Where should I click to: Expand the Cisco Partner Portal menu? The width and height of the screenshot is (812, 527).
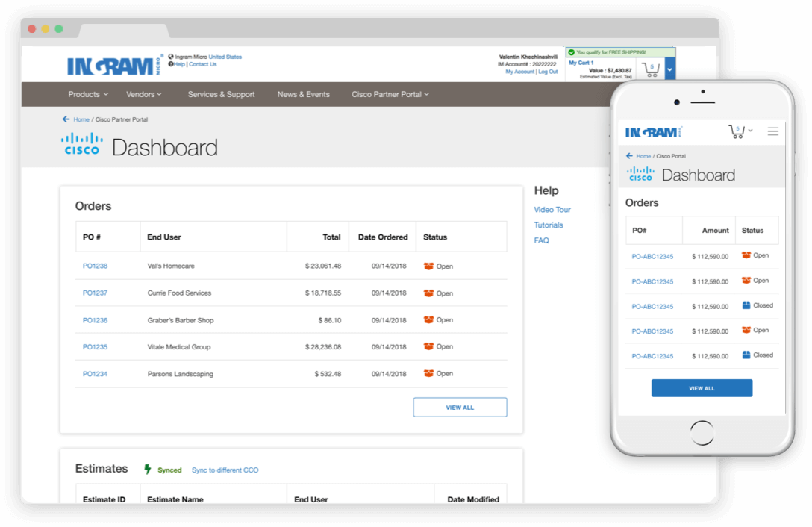pyautogui.click(x=390, y=95)
